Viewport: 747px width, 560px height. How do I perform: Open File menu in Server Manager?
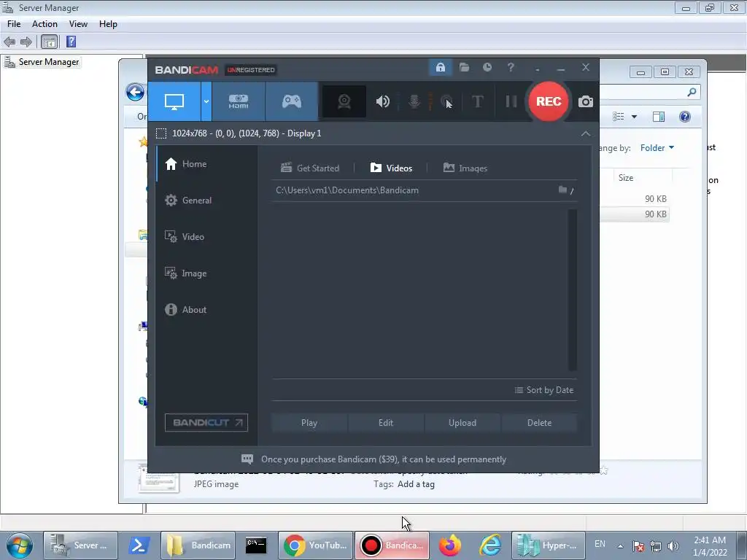pyautogui.click(x=14, y=24)
